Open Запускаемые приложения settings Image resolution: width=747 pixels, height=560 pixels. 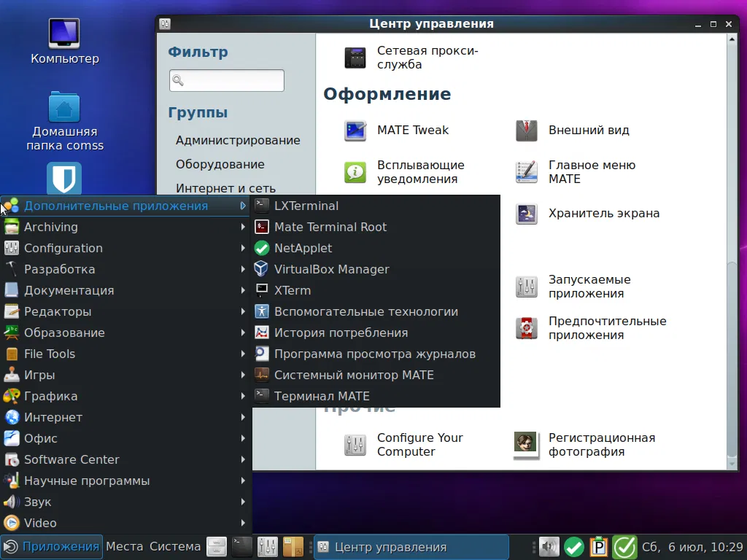tap(573, 287)
